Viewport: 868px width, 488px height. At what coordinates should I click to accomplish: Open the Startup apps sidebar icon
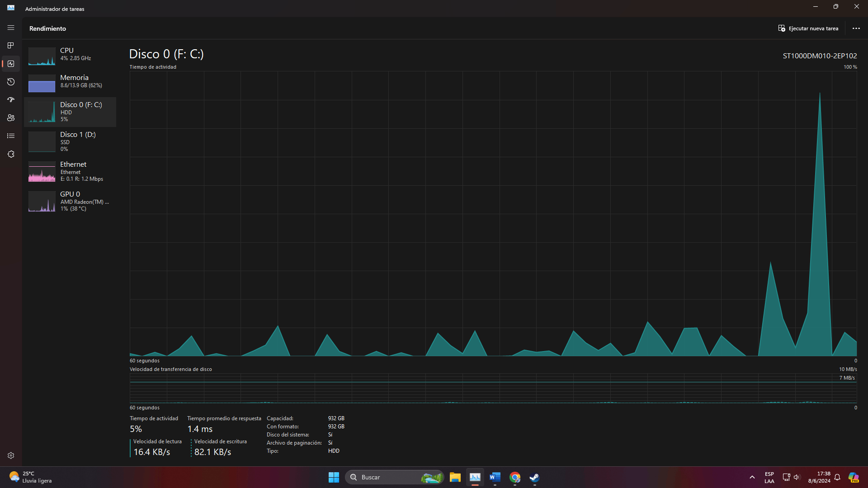(11, 100)
